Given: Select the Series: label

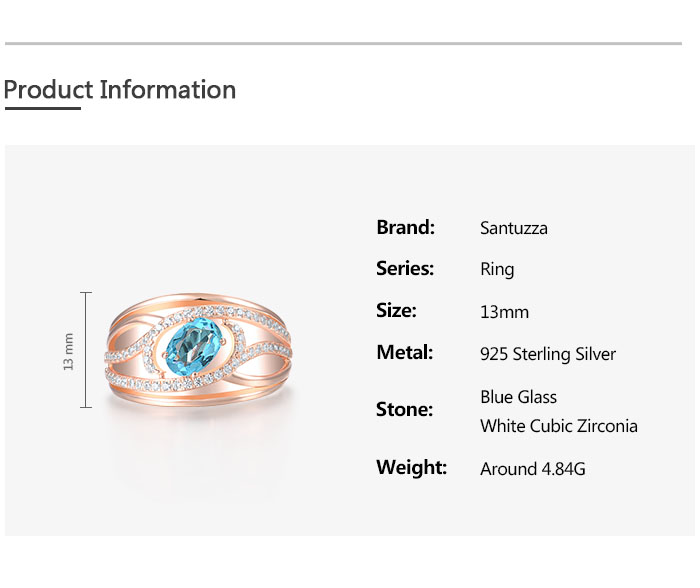Looking at the screenshot, I should coord(405,268).
